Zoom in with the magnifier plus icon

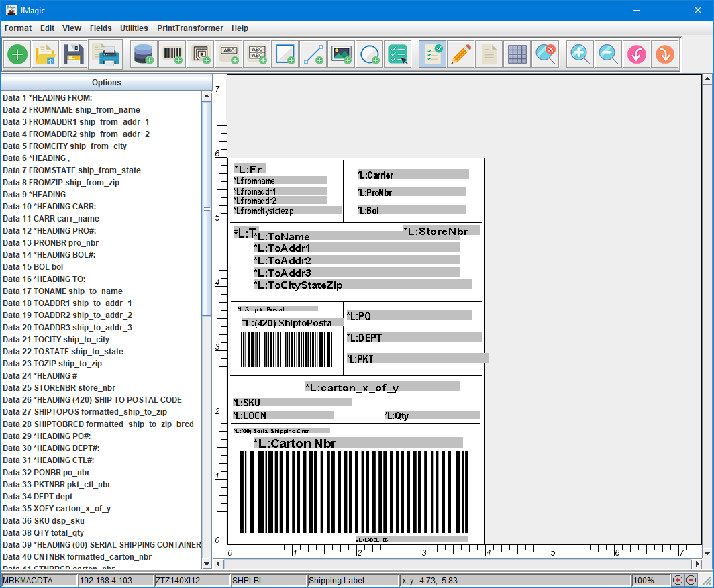click(580, 54)
